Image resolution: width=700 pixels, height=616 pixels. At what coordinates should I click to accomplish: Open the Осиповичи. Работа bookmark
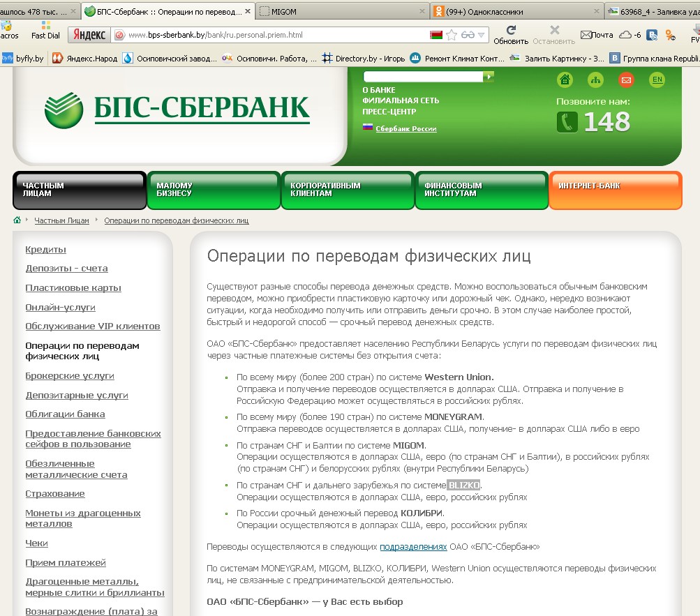pos(269,59)
